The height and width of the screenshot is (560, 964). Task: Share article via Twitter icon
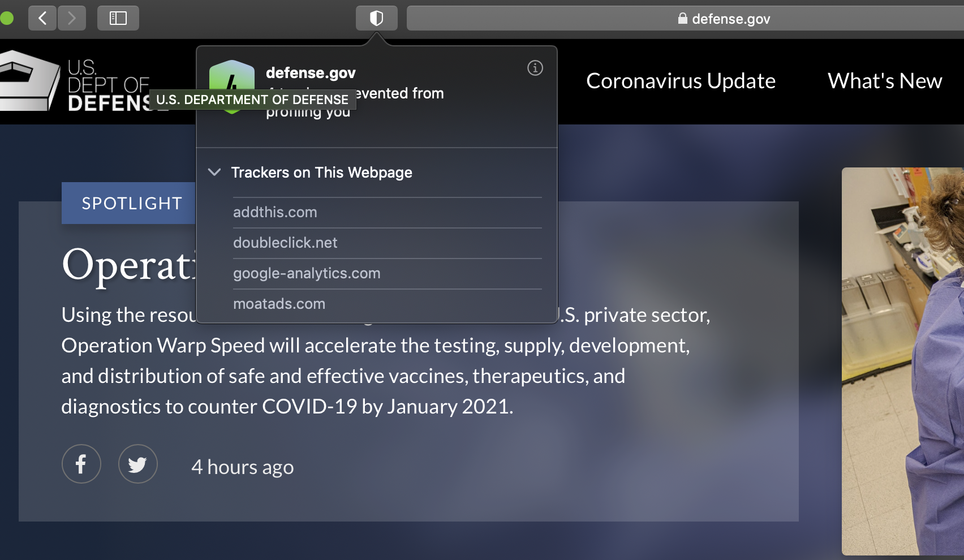pos(138,464)
